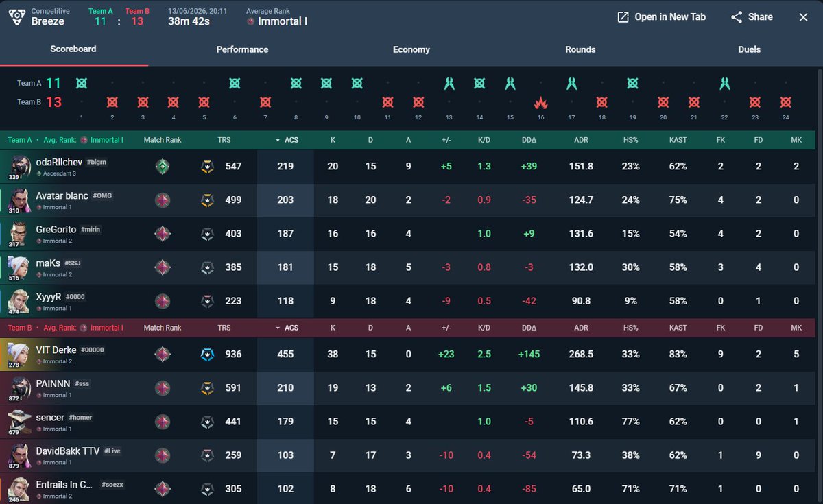The height and width of the screenshot is (504, 823).
Task: Open the Rounds tab
Action: click(x=580, y=49)
